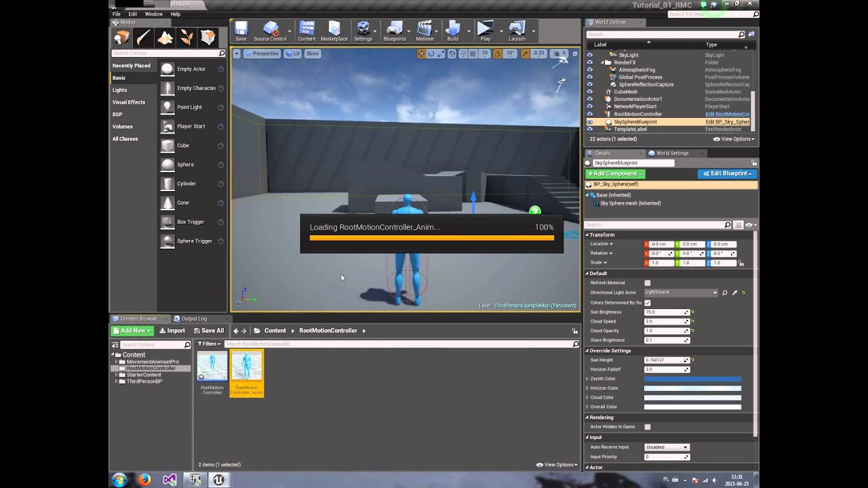
Task: Click the Empty Actor class icon
Action: (167, 68)
